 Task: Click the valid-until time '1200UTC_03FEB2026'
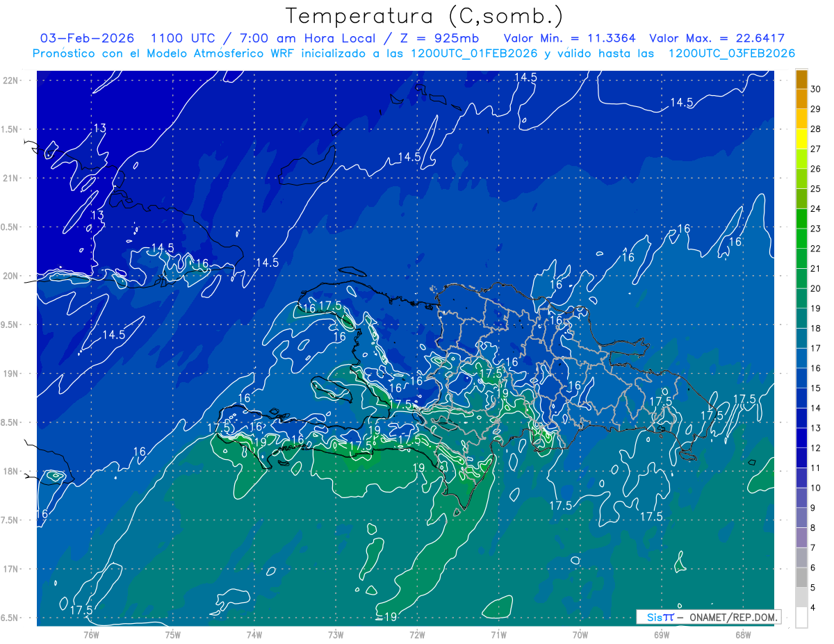click(x=731, y=53)
